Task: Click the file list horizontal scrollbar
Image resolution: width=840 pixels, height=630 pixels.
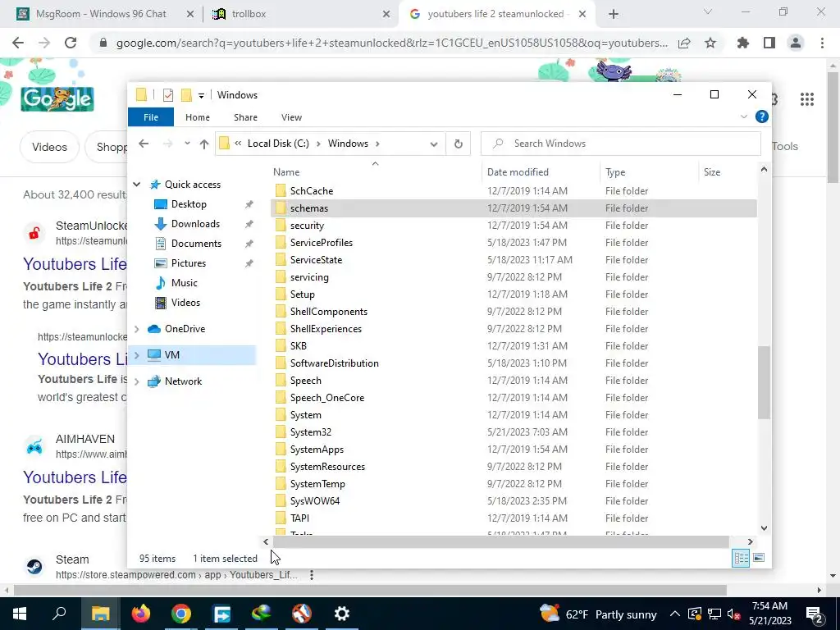Action: [x=500, y=542]
